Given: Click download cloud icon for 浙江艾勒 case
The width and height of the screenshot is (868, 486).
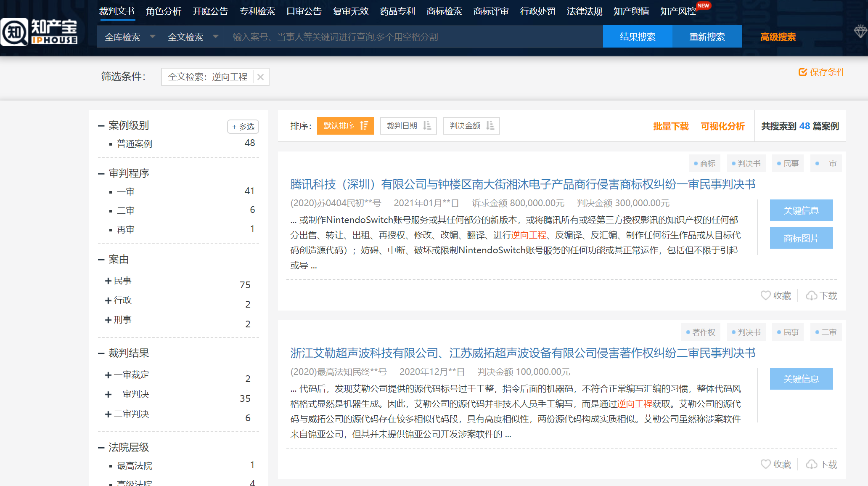Looking at the screenshot, I should coord(811,465).
